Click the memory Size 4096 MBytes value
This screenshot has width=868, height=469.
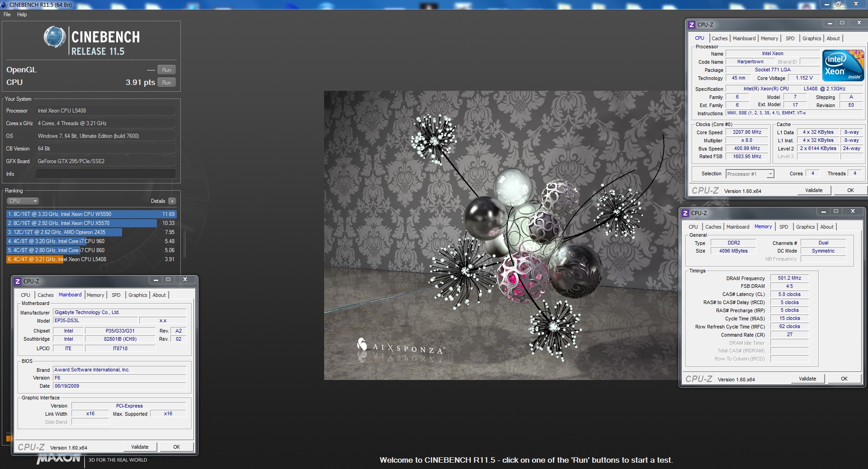coord(733,251)
